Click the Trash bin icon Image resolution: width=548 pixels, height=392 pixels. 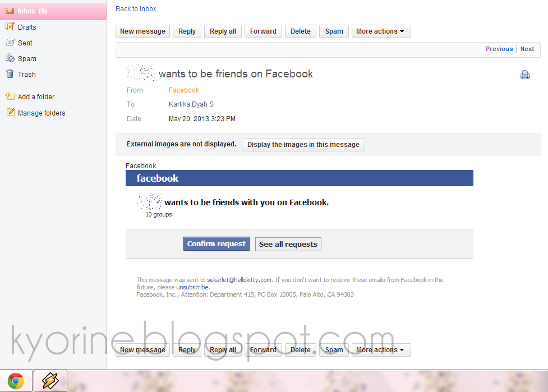click(x=10, y=73)
